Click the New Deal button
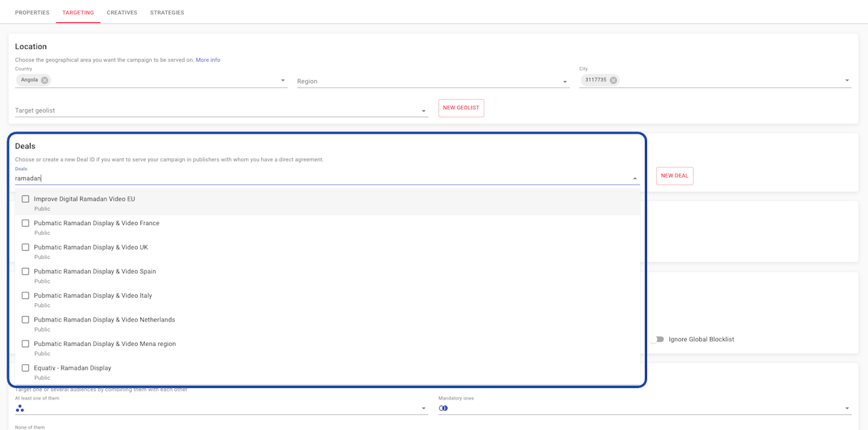 [674, 176]
